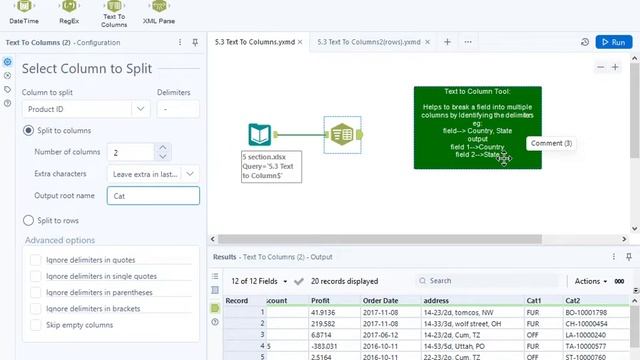
Task: Run the workflow
Action: pyautogui.click(x=614, y=42)
